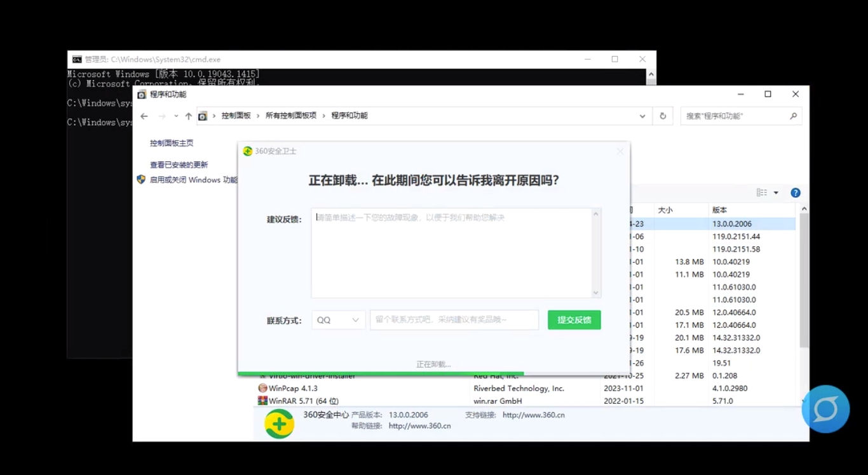The image size is (868, 475).
Task: Click the 2.27 MB size cell
Action: (689, 376)
